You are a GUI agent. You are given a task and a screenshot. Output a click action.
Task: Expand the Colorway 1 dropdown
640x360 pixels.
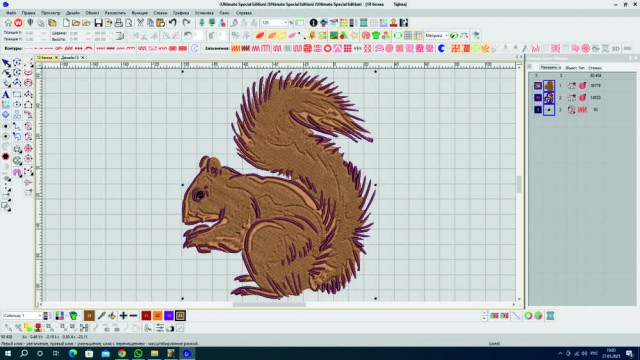[40, 316]
